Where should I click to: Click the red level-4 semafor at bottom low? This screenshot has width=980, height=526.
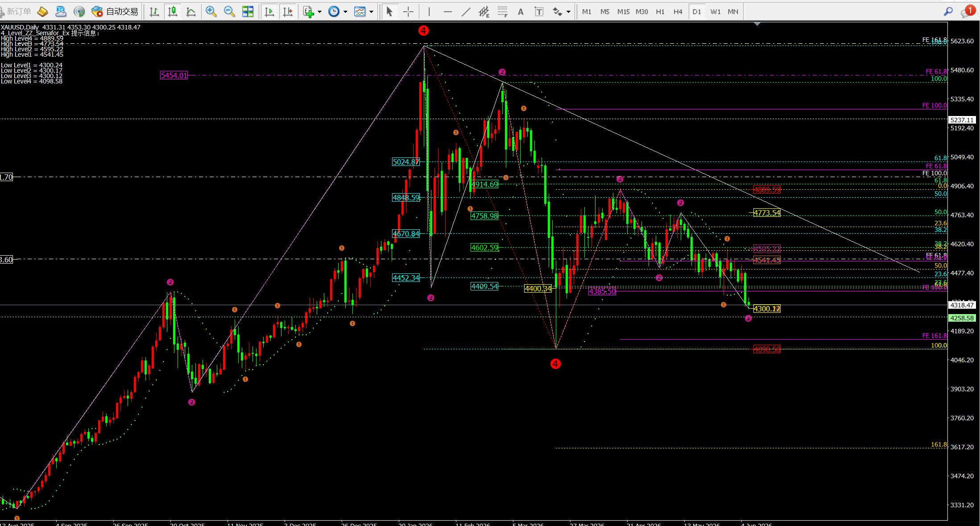coord(555,364)
